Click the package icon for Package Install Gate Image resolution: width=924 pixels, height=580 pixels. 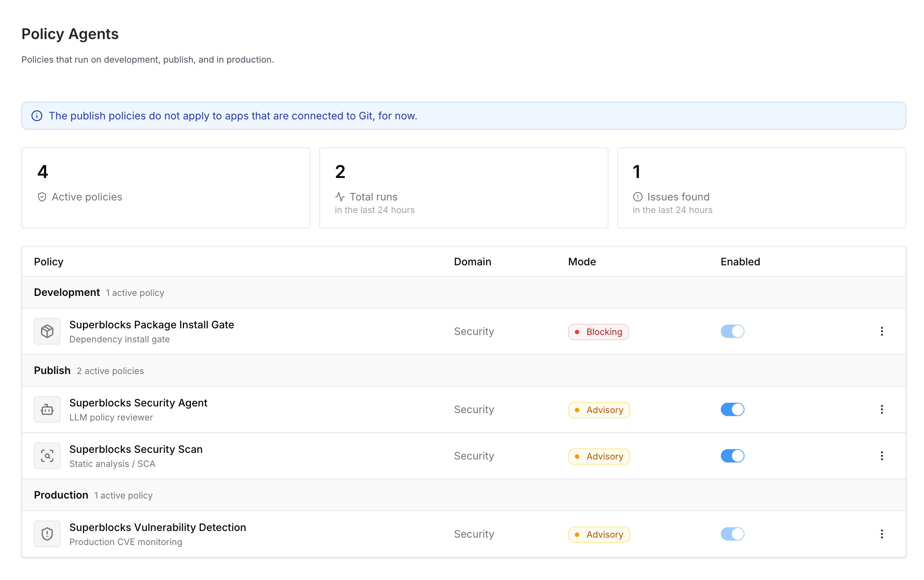click(x=47, y=331)
